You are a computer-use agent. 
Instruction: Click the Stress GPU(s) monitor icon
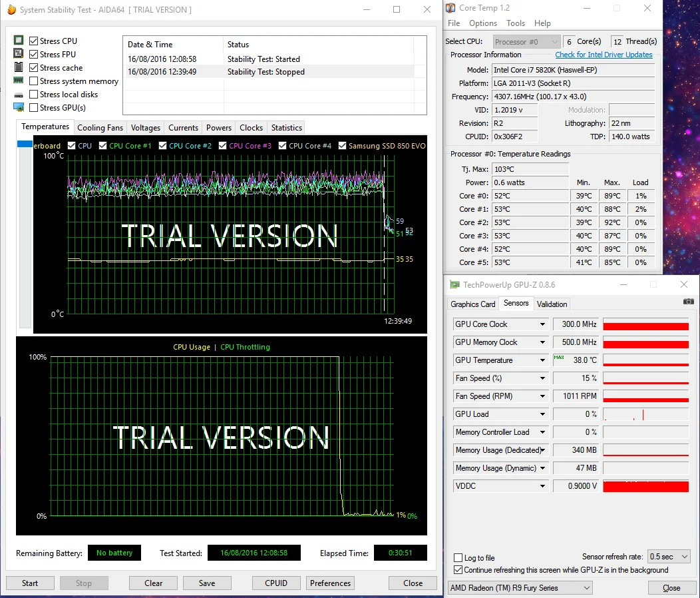click(x=19, y=108)
